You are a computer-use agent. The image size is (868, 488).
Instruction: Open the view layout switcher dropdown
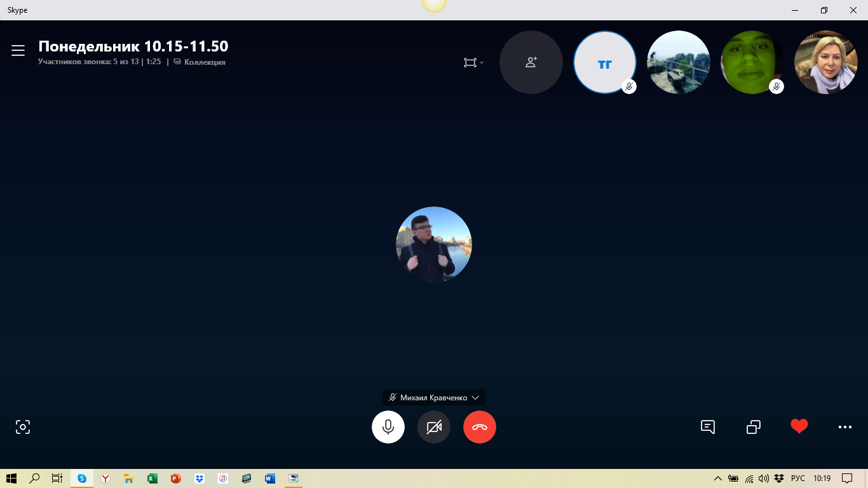pos(473,62)
